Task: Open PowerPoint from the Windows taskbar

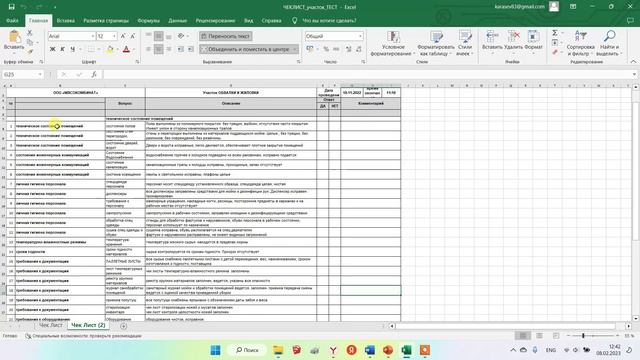Action: tap(388, 350)
